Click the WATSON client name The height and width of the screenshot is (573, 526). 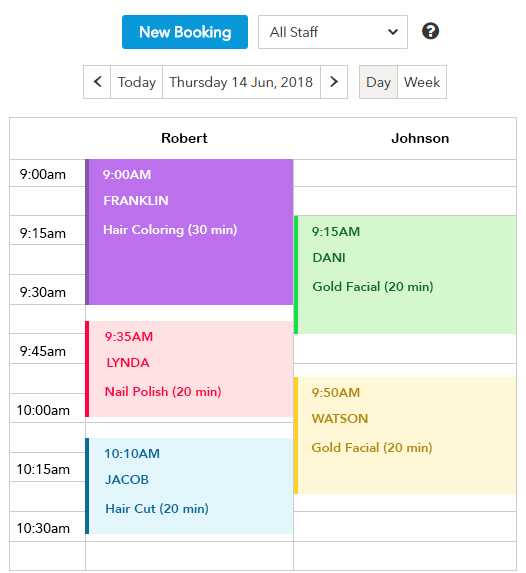coord(340,418)
